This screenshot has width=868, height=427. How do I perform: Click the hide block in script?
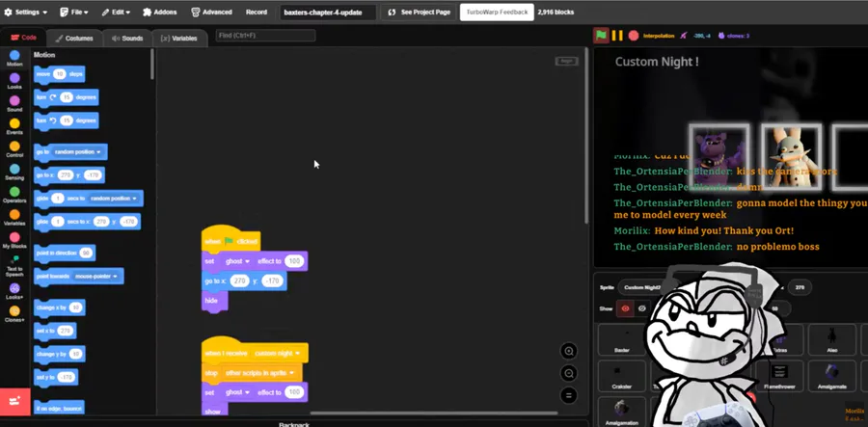(x=214, y=302)
